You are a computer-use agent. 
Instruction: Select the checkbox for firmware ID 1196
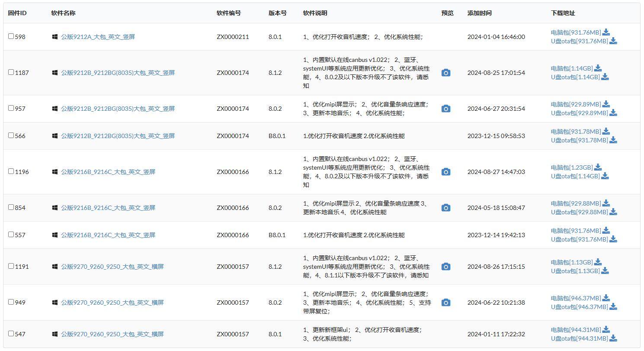pos(11,171)
